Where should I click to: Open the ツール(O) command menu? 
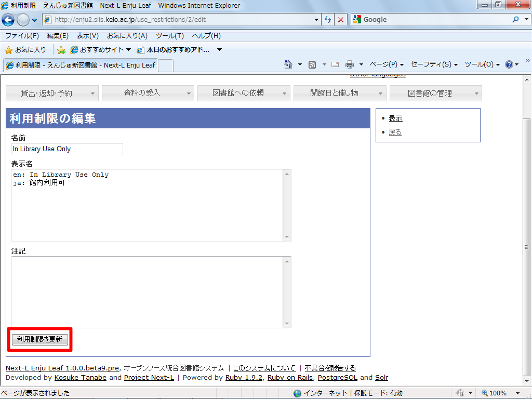[x=482, y=64]
